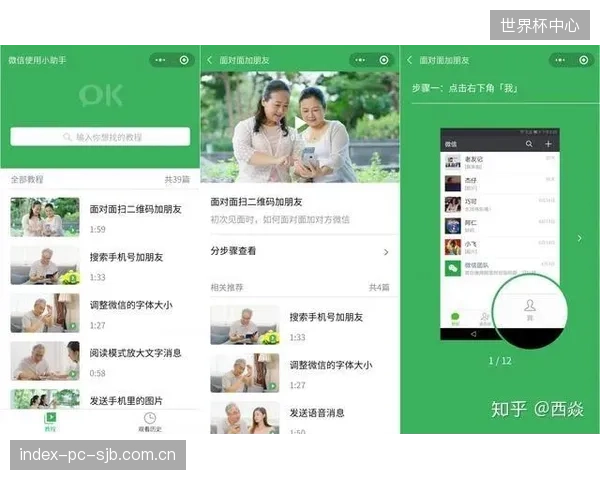This screenshot has height=480, width=600.
Task: Select 搜索手机号加朋友 title in 全部教程 list
Action: coord(126,257)
